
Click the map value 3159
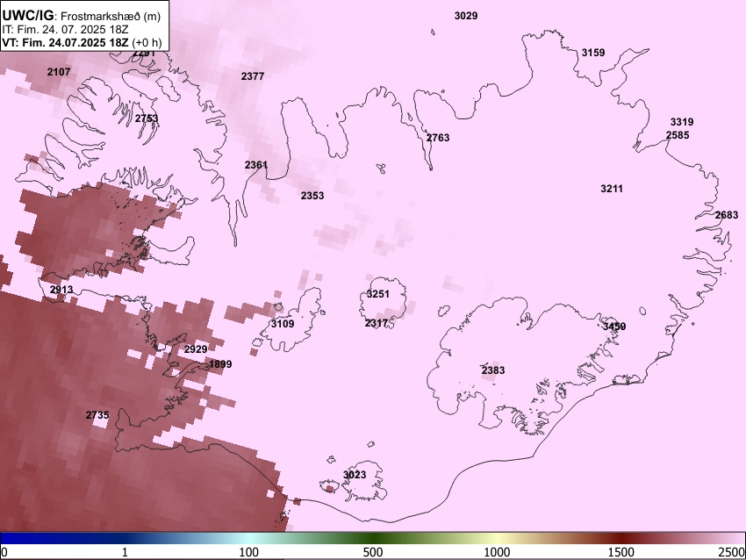[x=593, y=53]
